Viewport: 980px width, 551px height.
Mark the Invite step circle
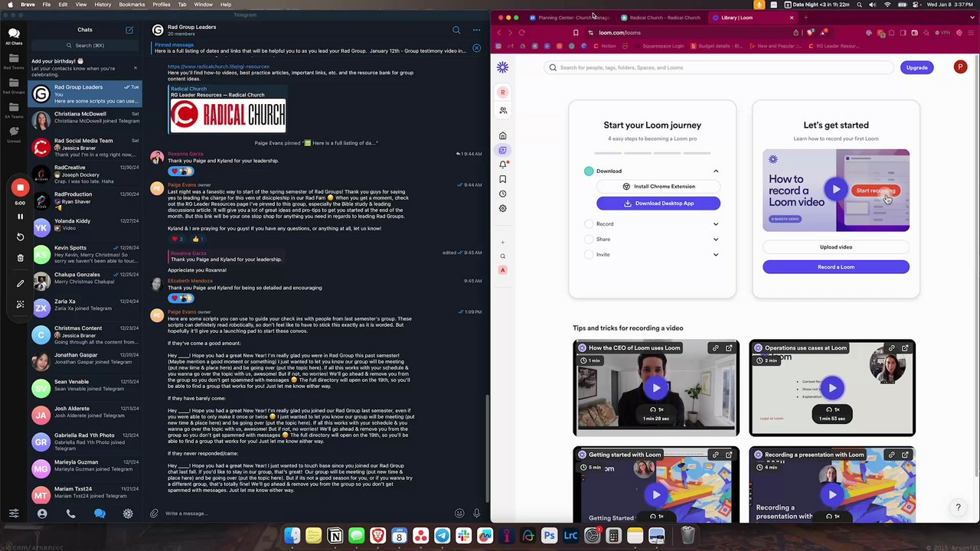[x=589, y=255]
